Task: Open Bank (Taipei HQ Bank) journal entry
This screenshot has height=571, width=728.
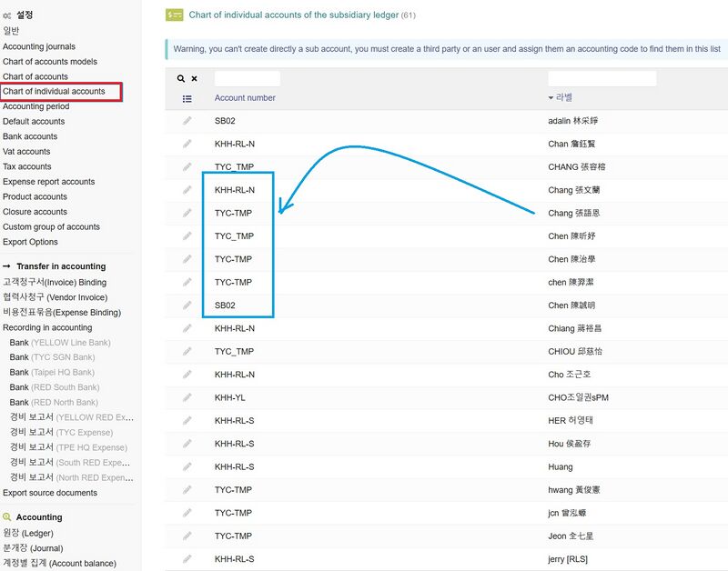Action: click(x=52, y=373)
